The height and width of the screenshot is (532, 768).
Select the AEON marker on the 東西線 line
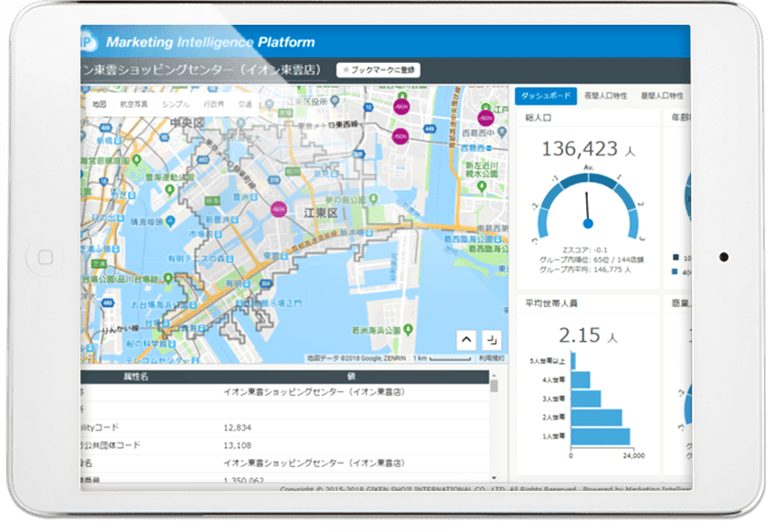tap(400, 136)
